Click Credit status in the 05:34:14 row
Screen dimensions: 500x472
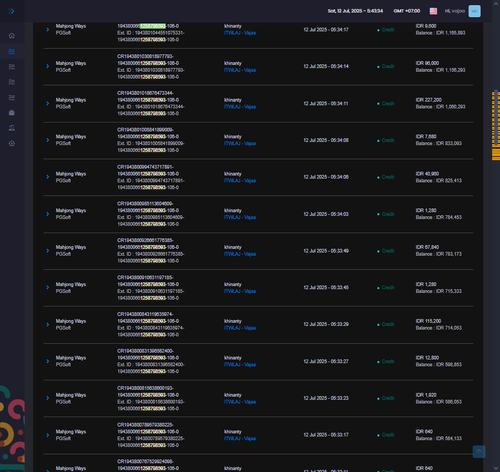pos(386,66)
